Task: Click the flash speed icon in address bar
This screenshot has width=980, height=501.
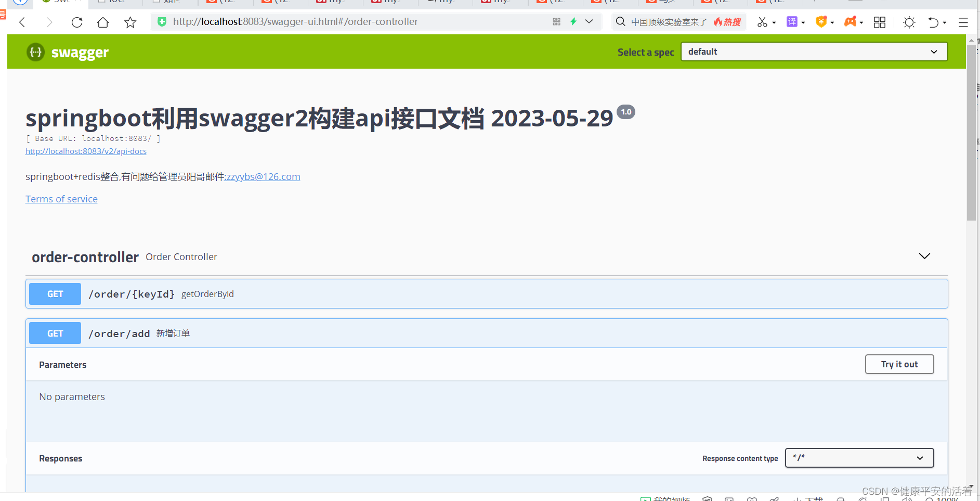Action: [573, 21]
